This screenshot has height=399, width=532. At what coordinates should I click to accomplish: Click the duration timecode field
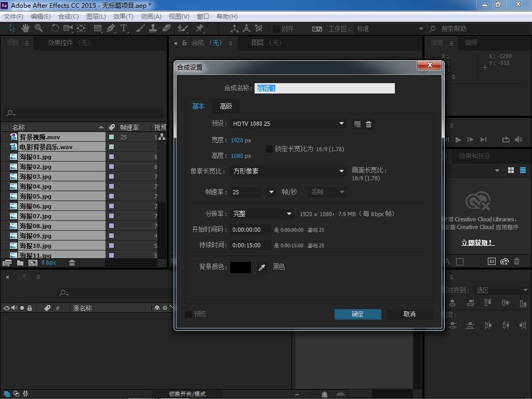point(250,245)
